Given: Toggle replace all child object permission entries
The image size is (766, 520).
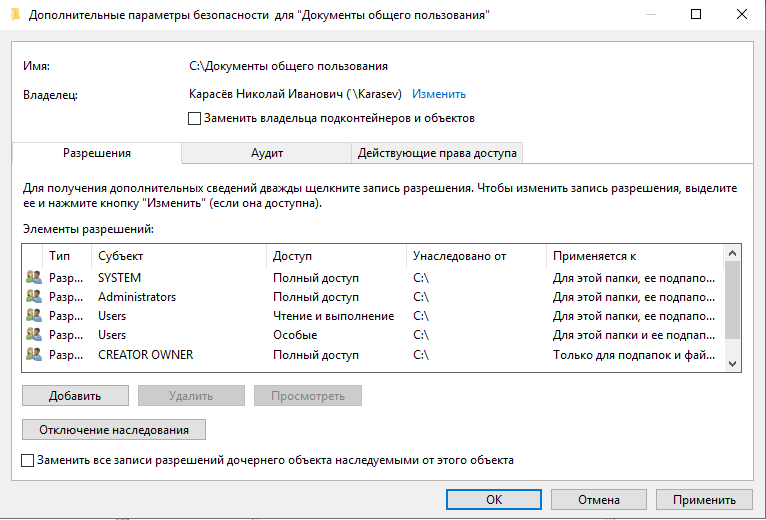Looking at the screenshot, I should pos(28,461).
